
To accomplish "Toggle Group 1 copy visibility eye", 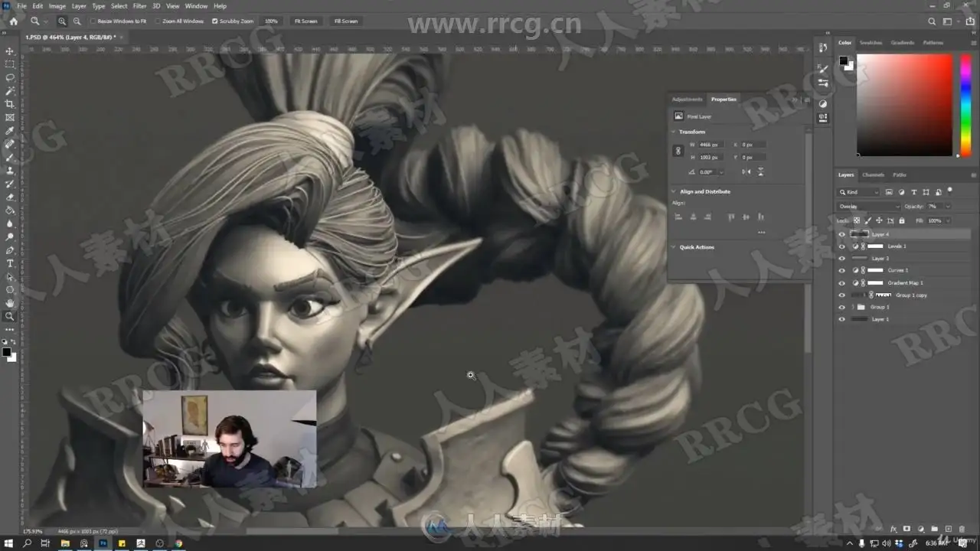I will point(842,295).
